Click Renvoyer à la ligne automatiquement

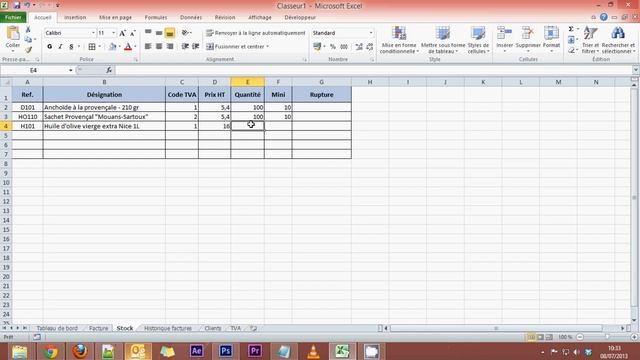click(x=256, y=33)
